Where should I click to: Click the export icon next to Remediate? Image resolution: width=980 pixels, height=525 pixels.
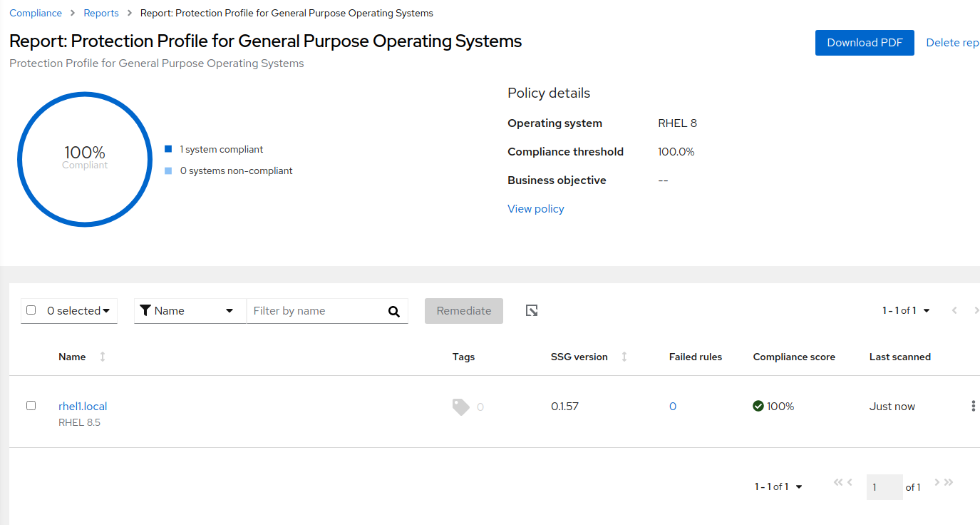click(532, 310)
